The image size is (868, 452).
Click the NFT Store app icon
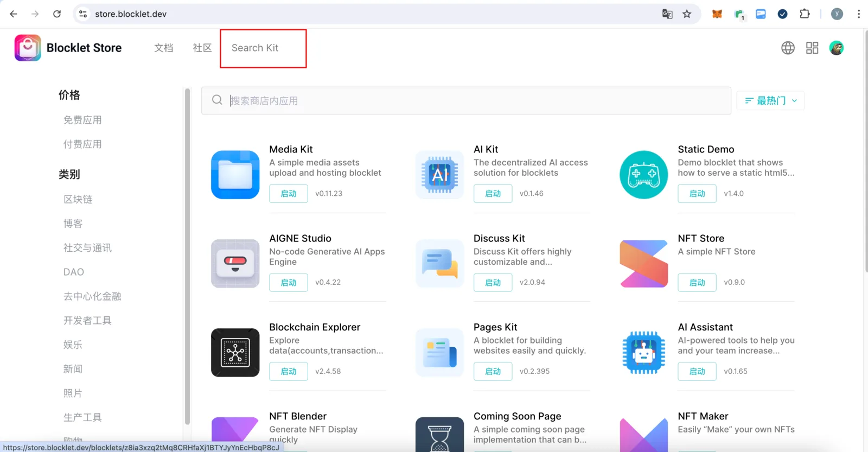pos(644,264)
